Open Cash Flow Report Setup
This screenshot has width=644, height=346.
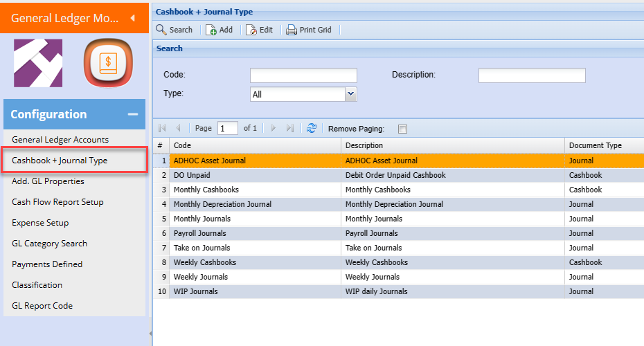coord(57,202)
